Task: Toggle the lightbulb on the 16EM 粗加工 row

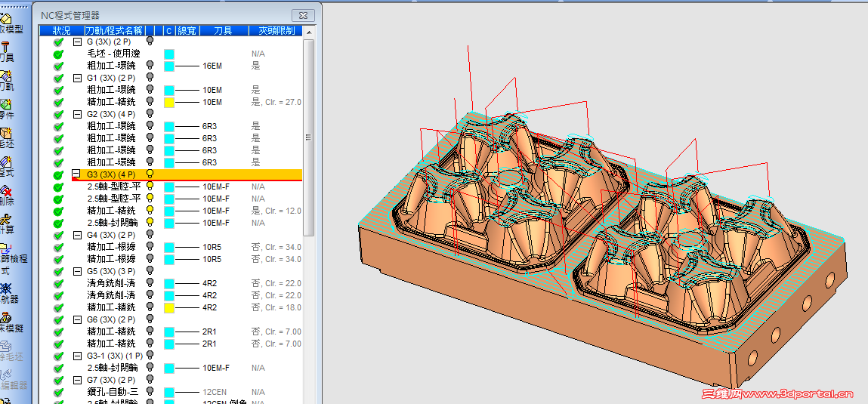Action: 150,65
